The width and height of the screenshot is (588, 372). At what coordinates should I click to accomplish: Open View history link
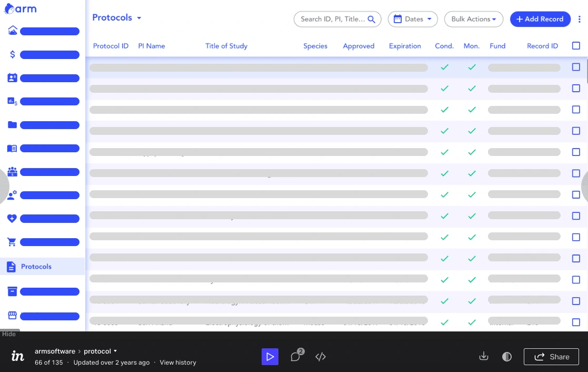(x=178, y=362)
